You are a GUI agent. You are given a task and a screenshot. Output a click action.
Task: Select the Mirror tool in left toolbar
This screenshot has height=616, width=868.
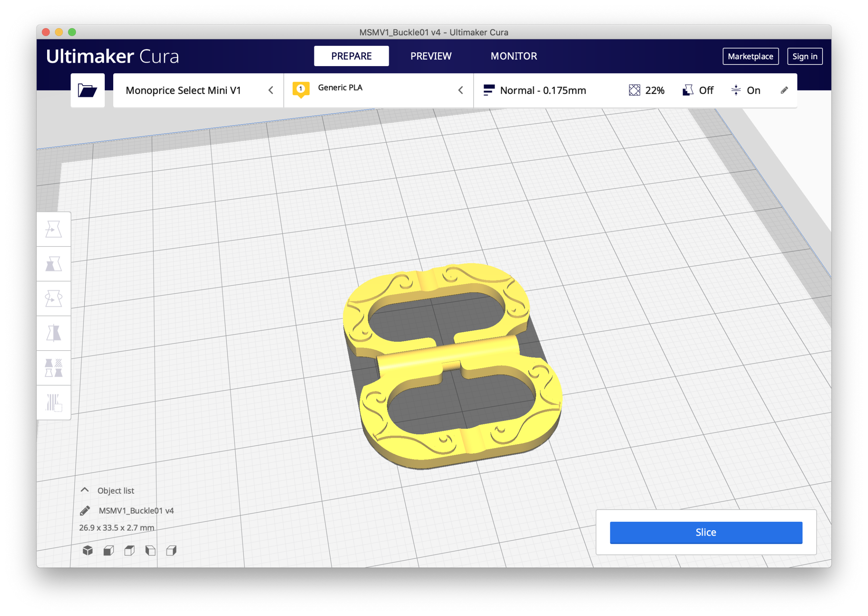click(54, 333)
